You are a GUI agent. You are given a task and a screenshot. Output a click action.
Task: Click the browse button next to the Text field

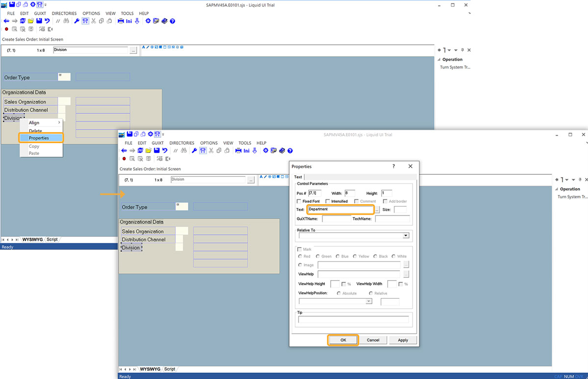pos(377,210)
